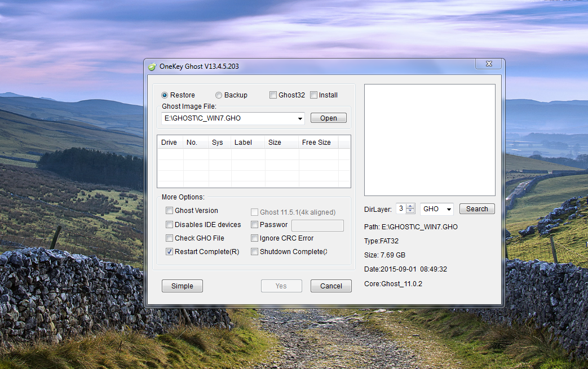The height and width of the screenshot is (369, 588).
Task: Click the Type:FAT32 info text
Action: [x=381, y=241]
